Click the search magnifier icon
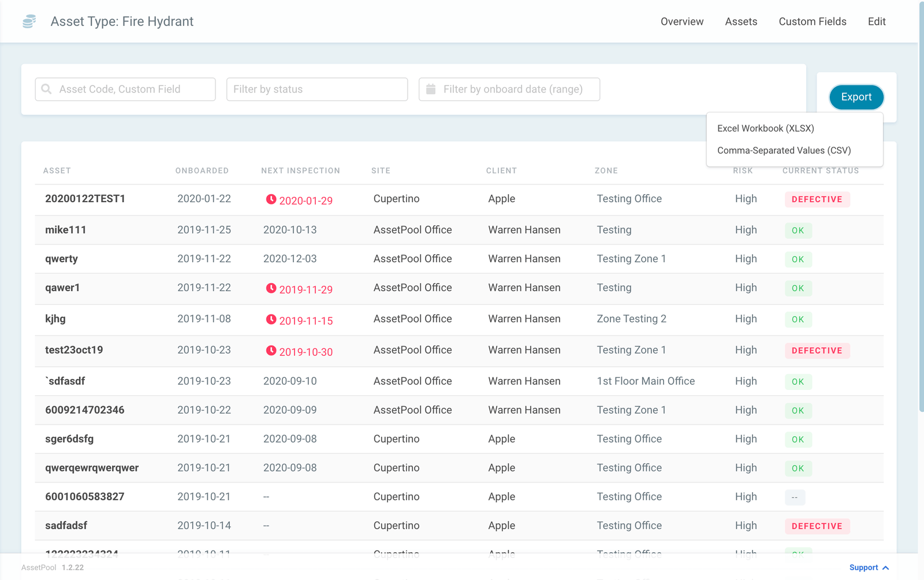Viewport: 924px width, 580px height. tap(47, 89)
